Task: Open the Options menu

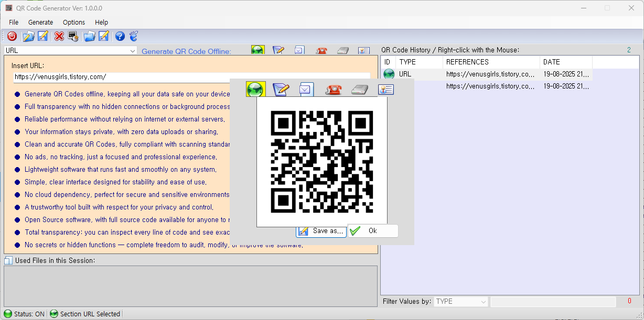Action: 74,22
